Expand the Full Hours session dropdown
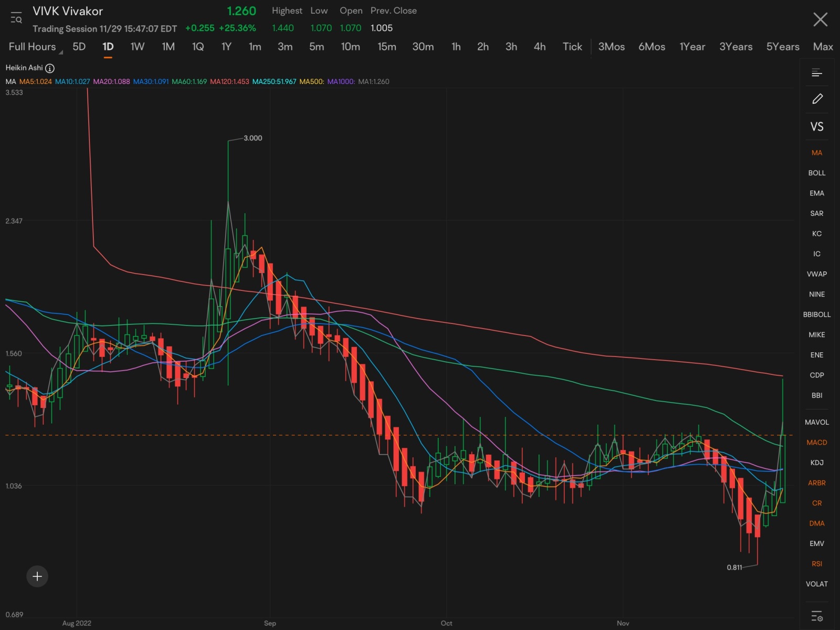Viewport: 840px width, 630px height. 35,47
